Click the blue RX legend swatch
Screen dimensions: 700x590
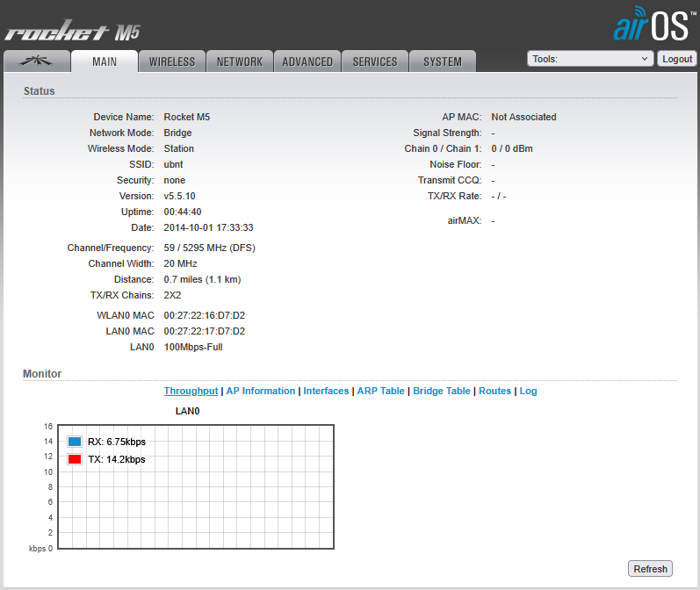pos(75,442)
